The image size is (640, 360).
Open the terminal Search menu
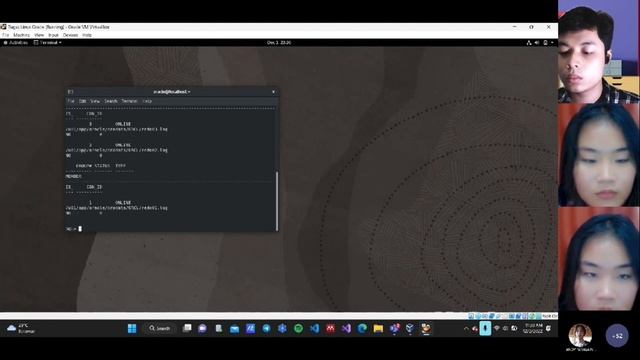coord(111,101)
